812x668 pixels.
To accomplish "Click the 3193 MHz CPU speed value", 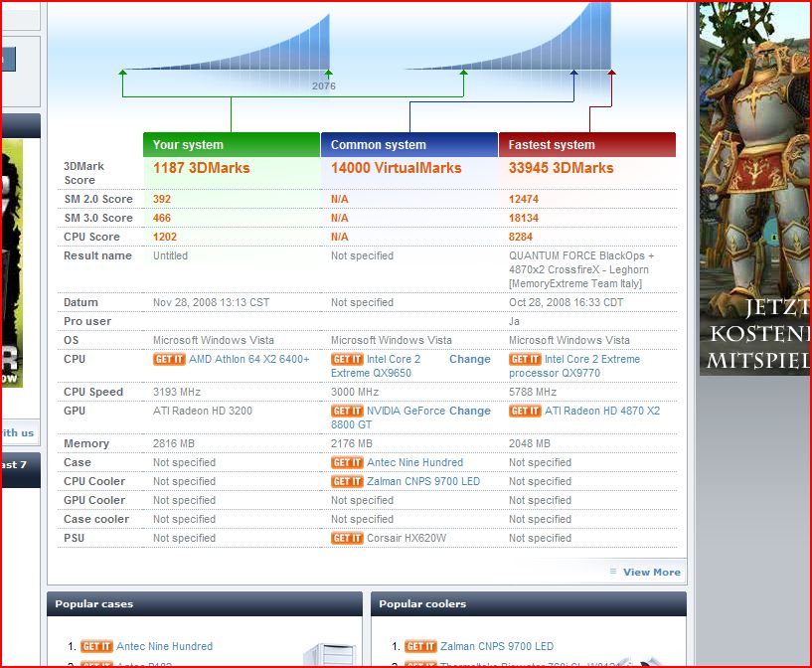I will click(177, 393).
